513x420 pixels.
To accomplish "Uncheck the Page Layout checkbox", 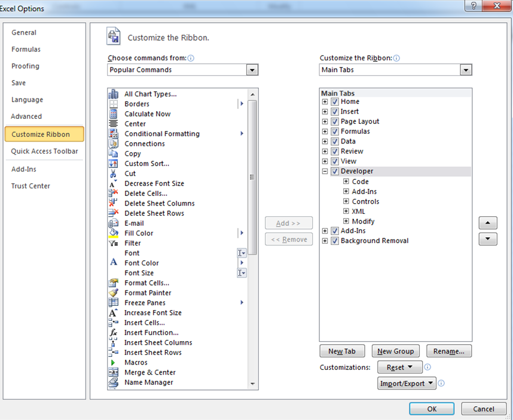I will click(335, 122).
